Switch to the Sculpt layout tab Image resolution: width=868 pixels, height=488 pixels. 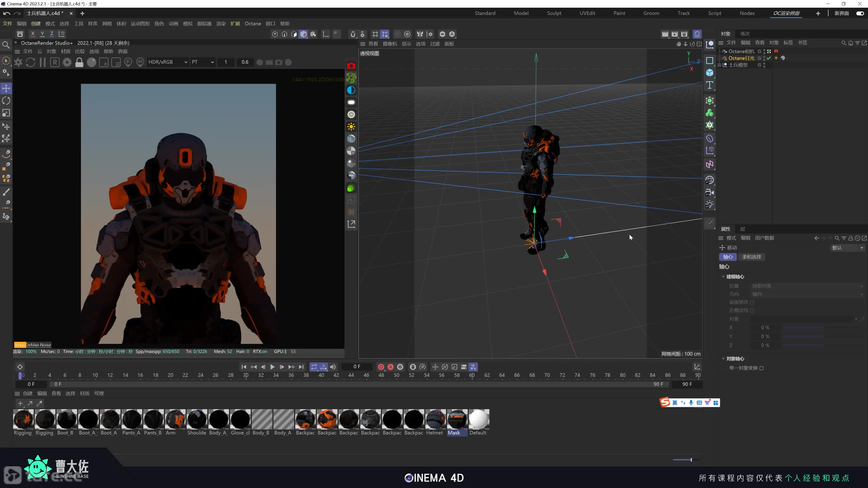[x=554, y=13]
